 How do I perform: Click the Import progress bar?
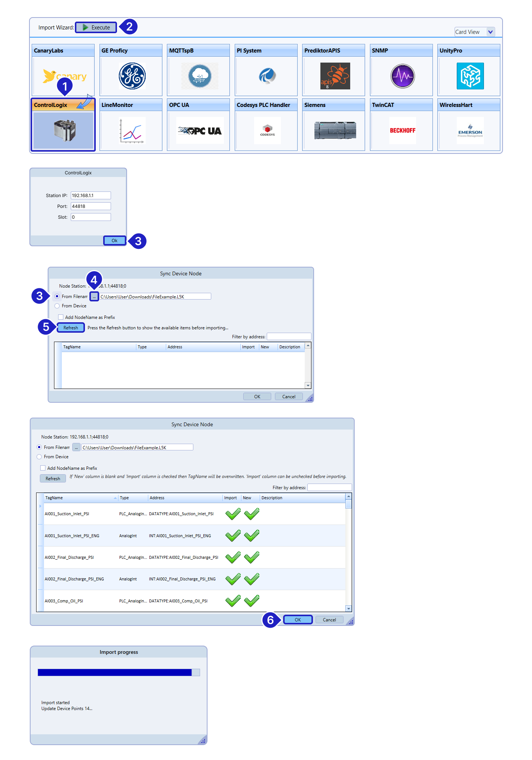(118, 672)
